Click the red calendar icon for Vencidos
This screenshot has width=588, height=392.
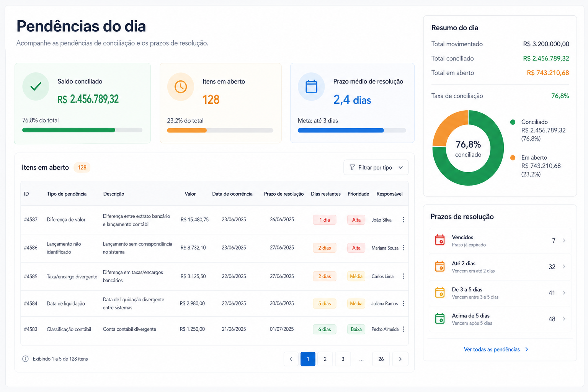pyautogui.click(x=440, y=240)
